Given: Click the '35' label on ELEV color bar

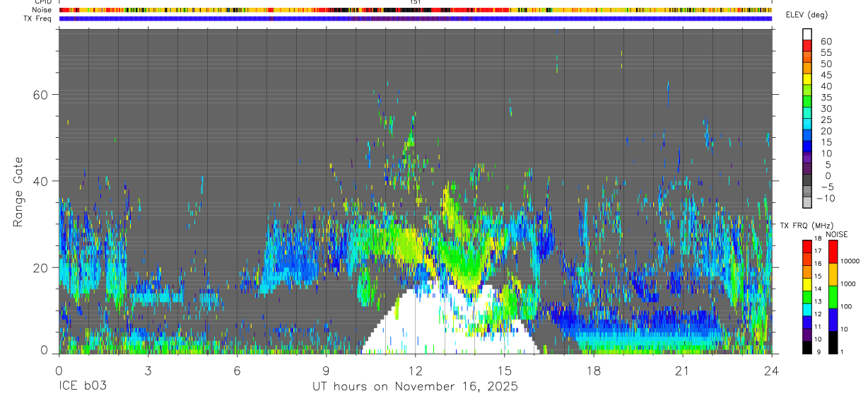Looking at the screenshot, I should (x=826, y=97).
